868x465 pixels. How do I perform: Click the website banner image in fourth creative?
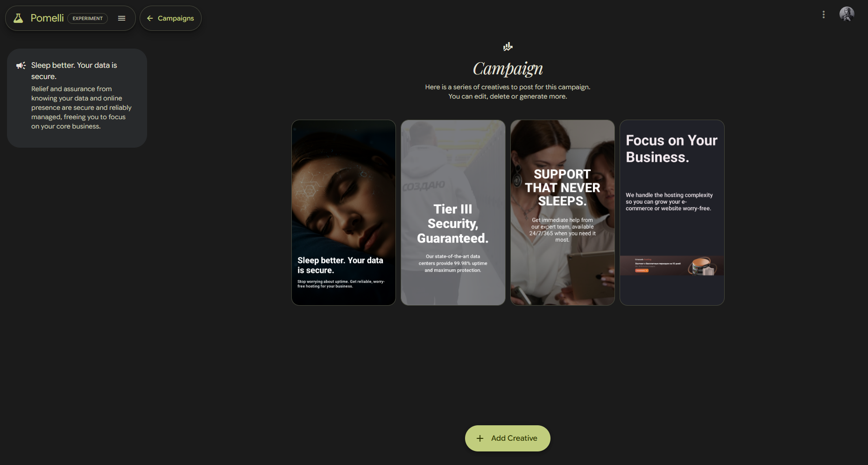pyautogui.click(x=672, y=265)
